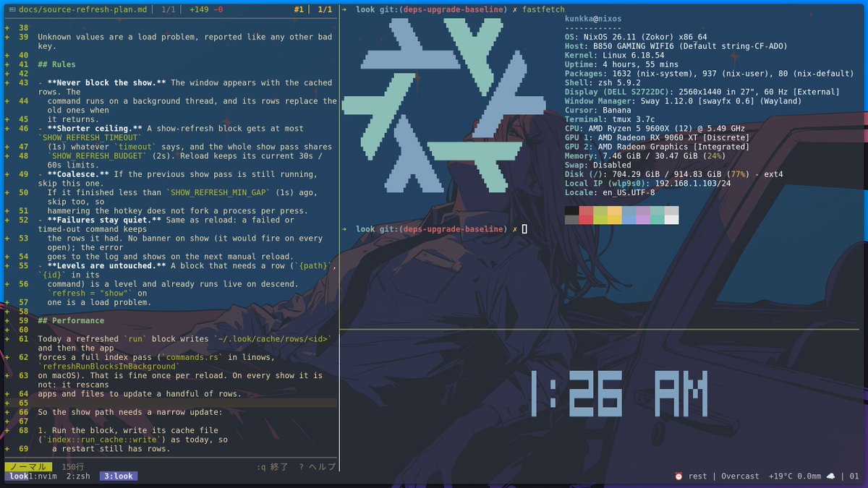Click the shell cursor block at the prompt
This screenshot has height=488, width=868.
point(524,229)
